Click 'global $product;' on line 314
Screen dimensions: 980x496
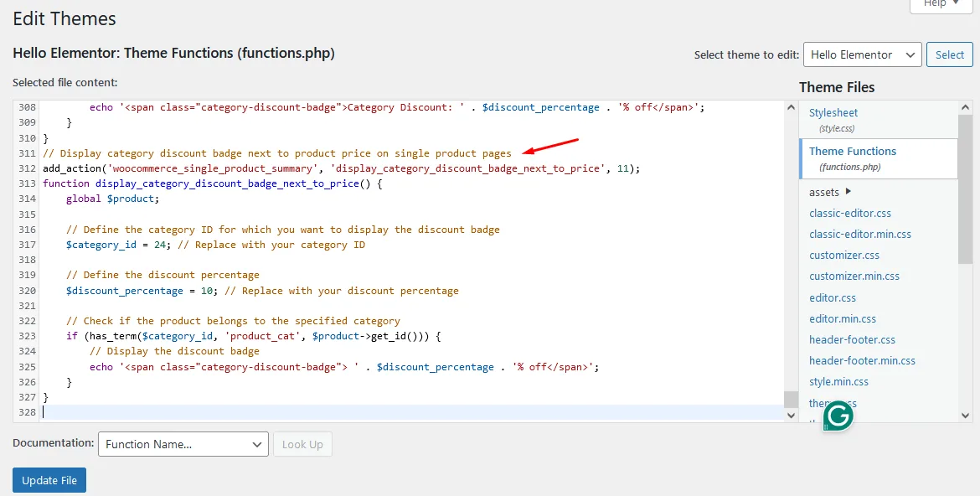pyautogui.click(x=112, y=199)
